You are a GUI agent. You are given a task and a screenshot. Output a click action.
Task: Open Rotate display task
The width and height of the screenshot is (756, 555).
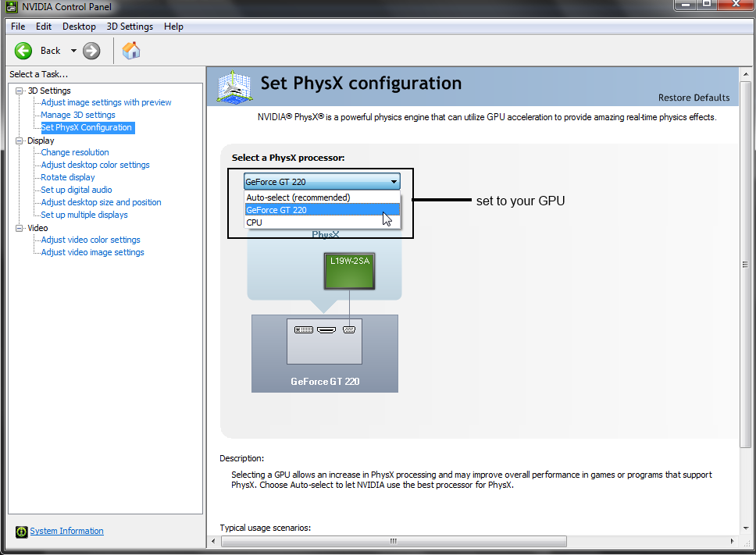click(x=67, y=177)
